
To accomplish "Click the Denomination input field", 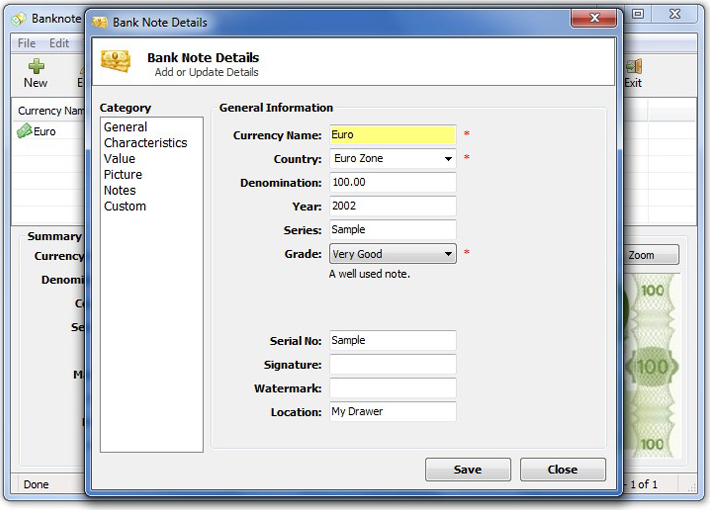I will click(x=392, y=183).
